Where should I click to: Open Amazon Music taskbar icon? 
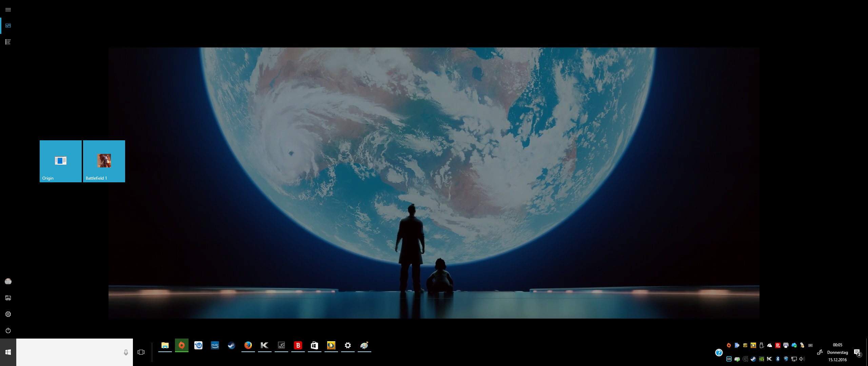[215, 345]
